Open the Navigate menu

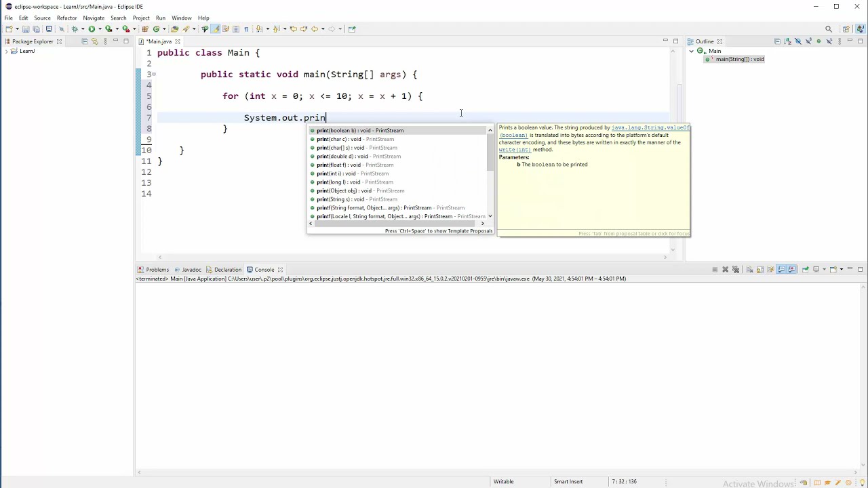(x=94, y=18)
